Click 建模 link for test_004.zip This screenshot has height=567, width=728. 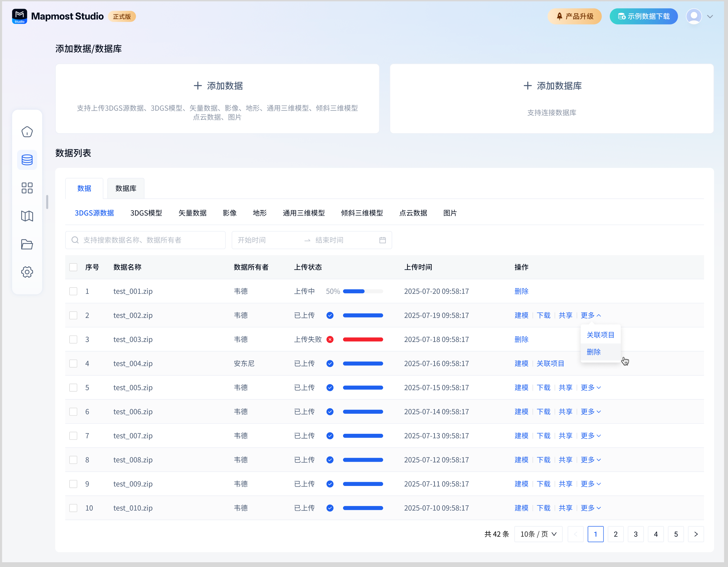click(x=521, y=364)
